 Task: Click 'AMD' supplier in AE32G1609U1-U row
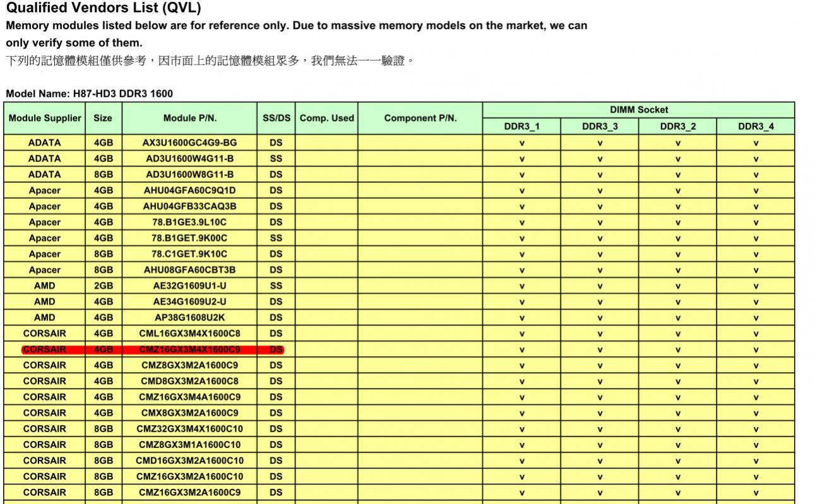45,286
